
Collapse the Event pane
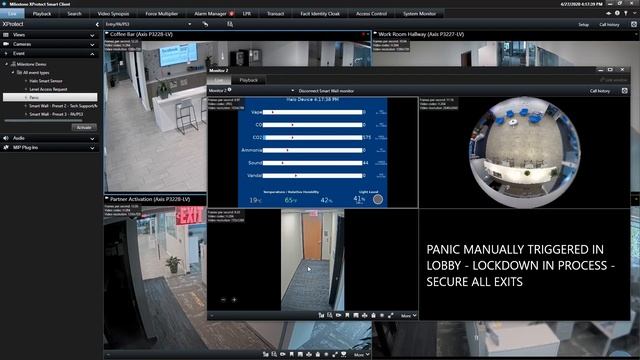pos(92,54)
